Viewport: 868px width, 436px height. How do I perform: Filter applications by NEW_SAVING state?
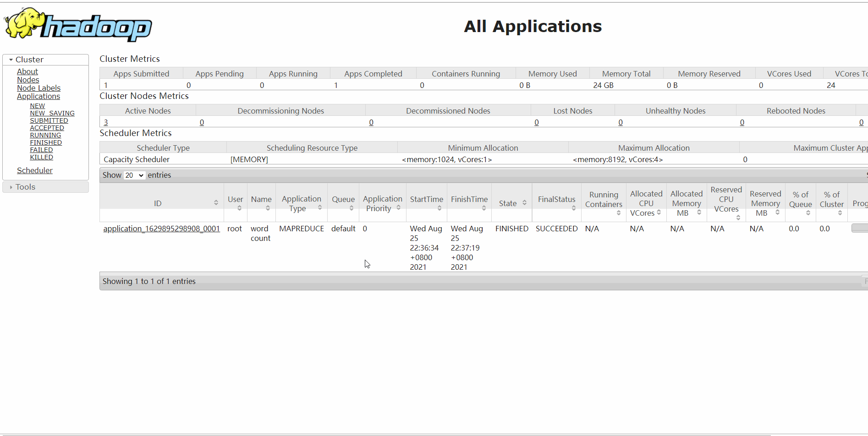[x=52, y=113]
